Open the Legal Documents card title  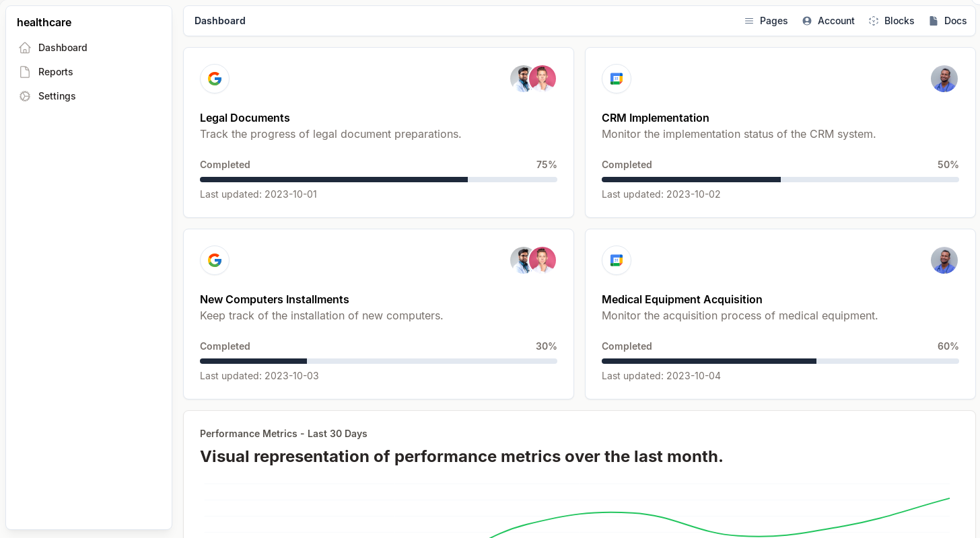point(245,118)
